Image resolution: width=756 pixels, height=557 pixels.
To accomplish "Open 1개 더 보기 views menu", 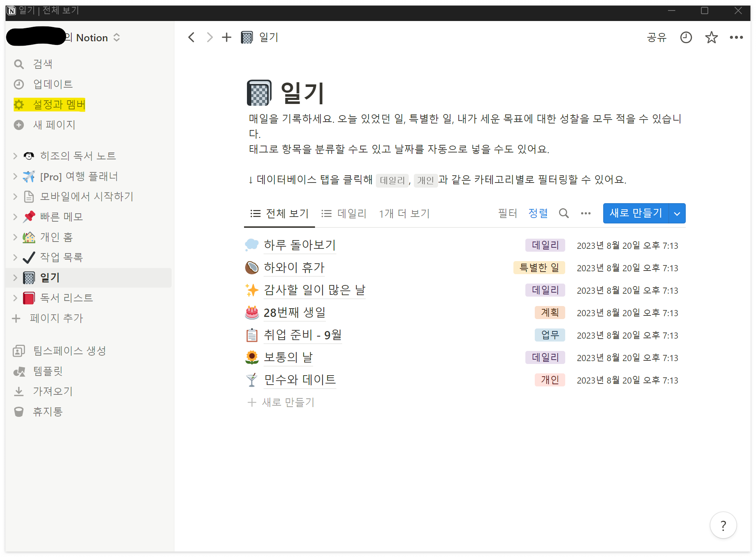I will pyautogui.click(x=404, y=213).
